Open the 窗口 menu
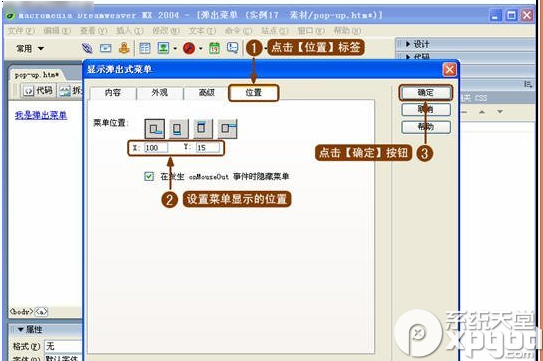 click(311, 31)
